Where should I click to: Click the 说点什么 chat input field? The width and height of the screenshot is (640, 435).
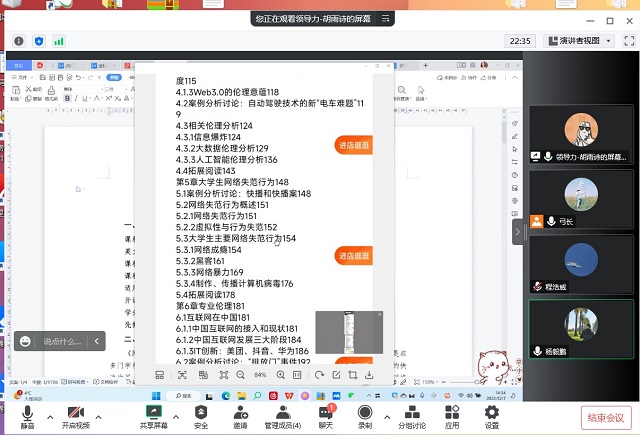tap(62, 341)
